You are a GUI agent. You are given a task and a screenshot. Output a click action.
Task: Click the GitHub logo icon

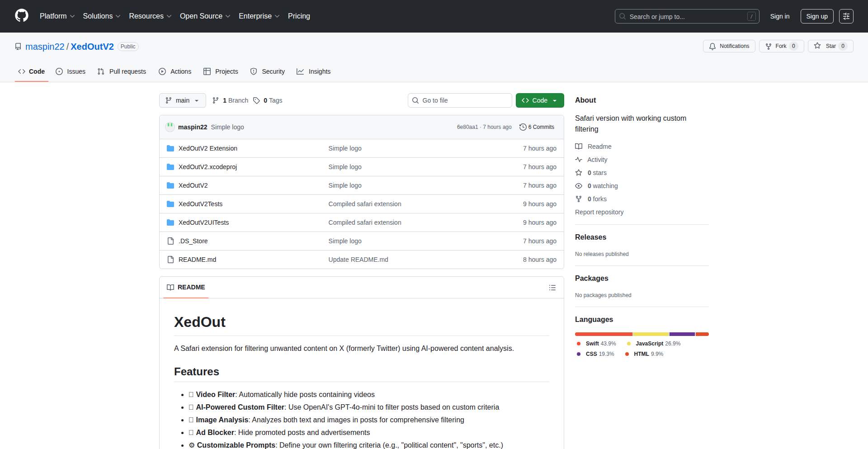(22, 16)
